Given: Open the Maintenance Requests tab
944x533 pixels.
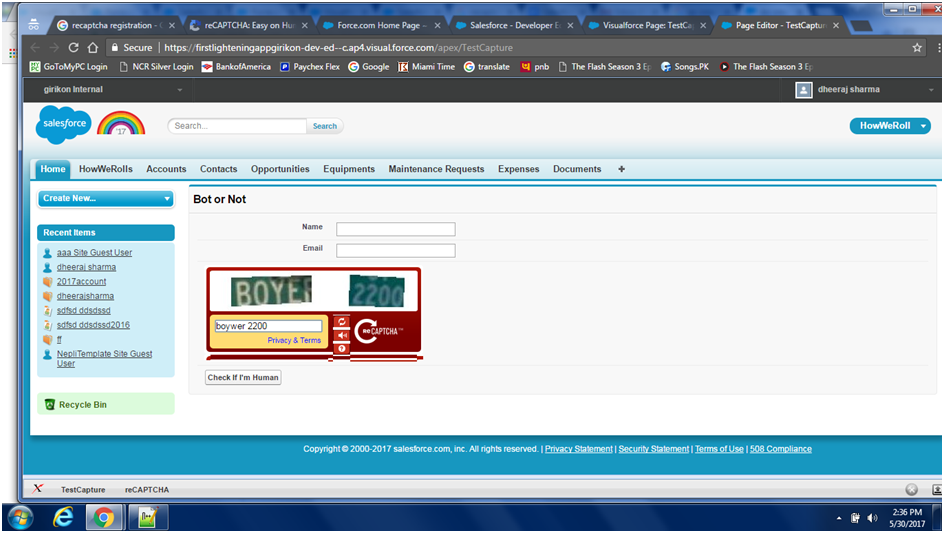Looking at the screenshot, I should (x=436, y=169).
